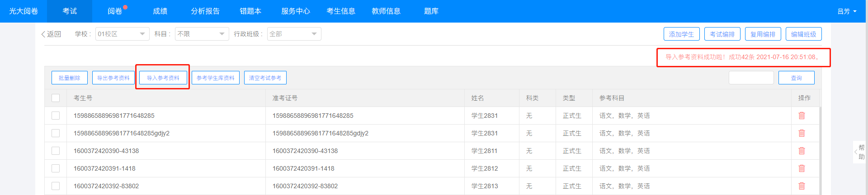This screenshot has width=868, height=195.
Task: Open the 行政班级 dropdown
Action: coord(294,34)
